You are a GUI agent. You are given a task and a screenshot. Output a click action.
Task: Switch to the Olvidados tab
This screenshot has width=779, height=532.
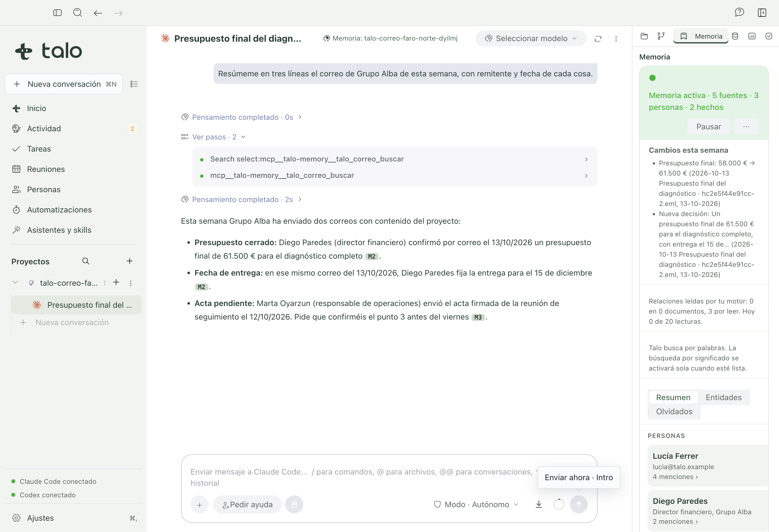pyautogui.click(x=674, y=411)
